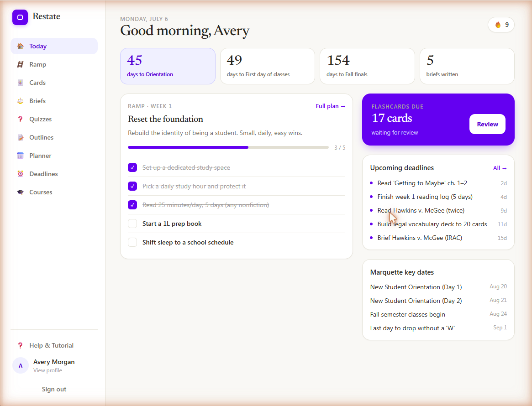532x406 pixels.
Task: Click the 'Upcoming deadlines' heading
Action: [402, 168]
